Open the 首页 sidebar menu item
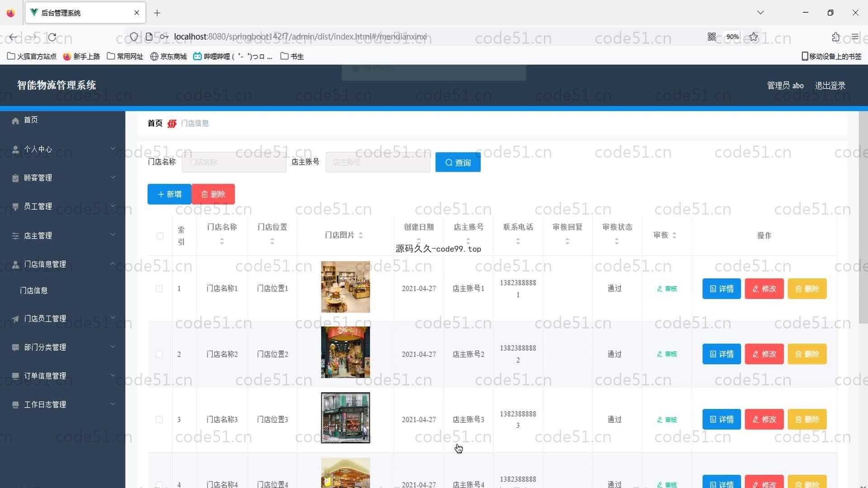 pyautogui.click(x=62, y=120)
